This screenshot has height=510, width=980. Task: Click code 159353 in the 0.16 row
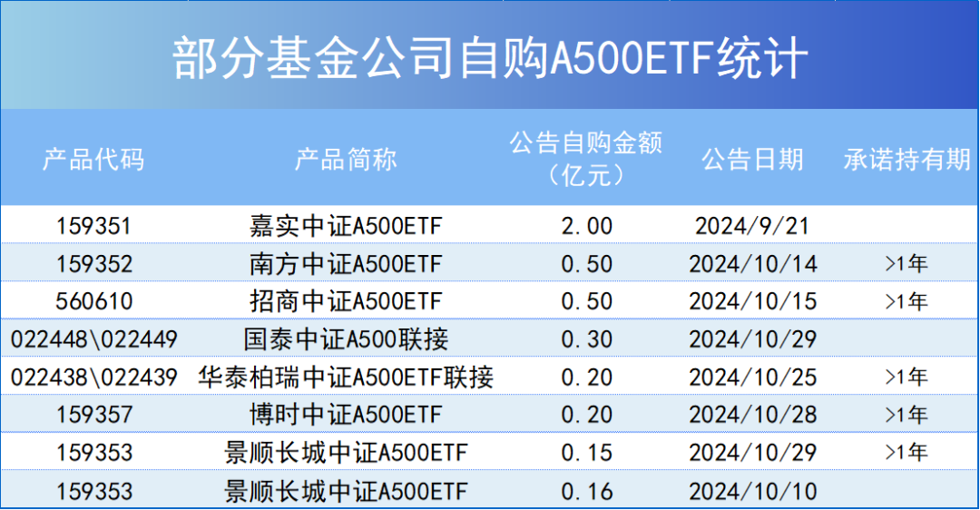point(93,491)
